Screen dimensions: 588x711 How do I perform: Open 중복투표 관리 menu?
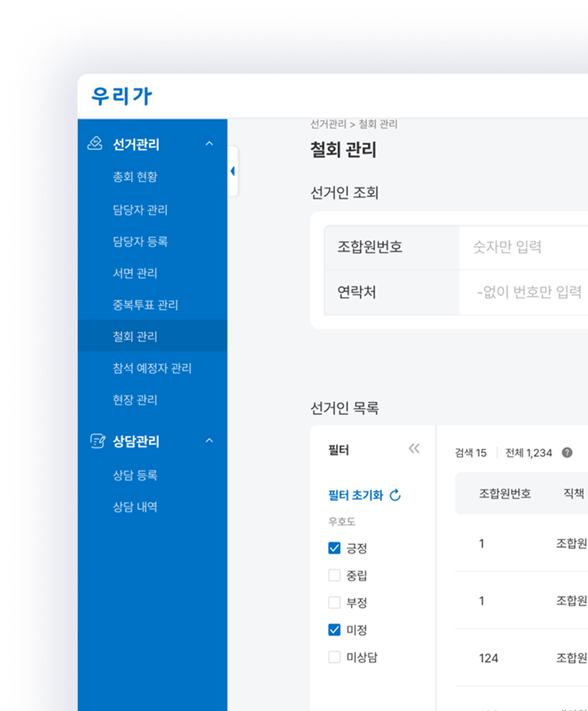145,305
